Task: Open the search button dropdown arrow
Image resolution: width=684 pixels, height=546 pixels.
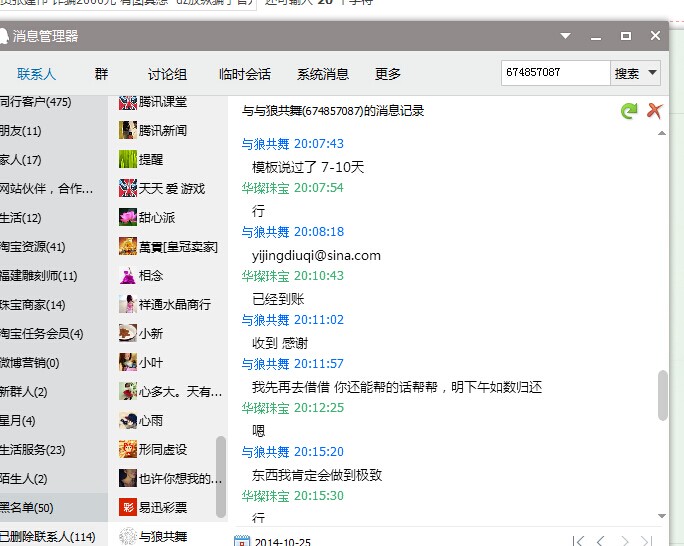Action: click(x=652, y=72)
